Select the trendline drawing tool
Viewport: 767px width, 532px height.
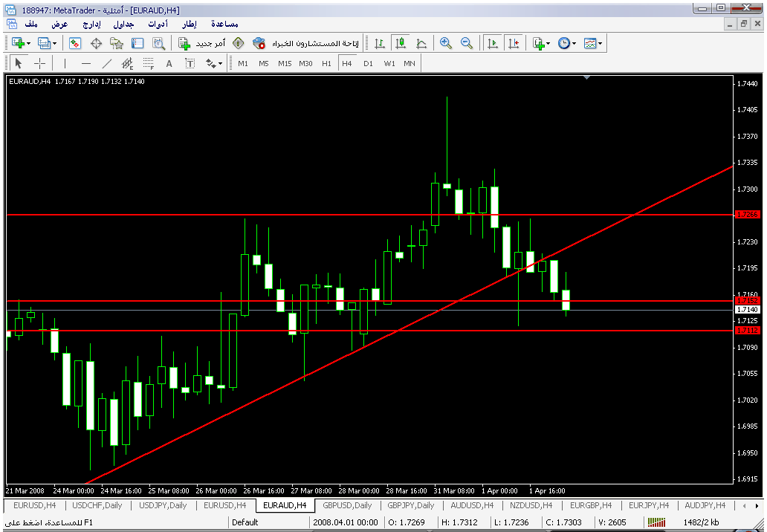(x=107, y=63)
